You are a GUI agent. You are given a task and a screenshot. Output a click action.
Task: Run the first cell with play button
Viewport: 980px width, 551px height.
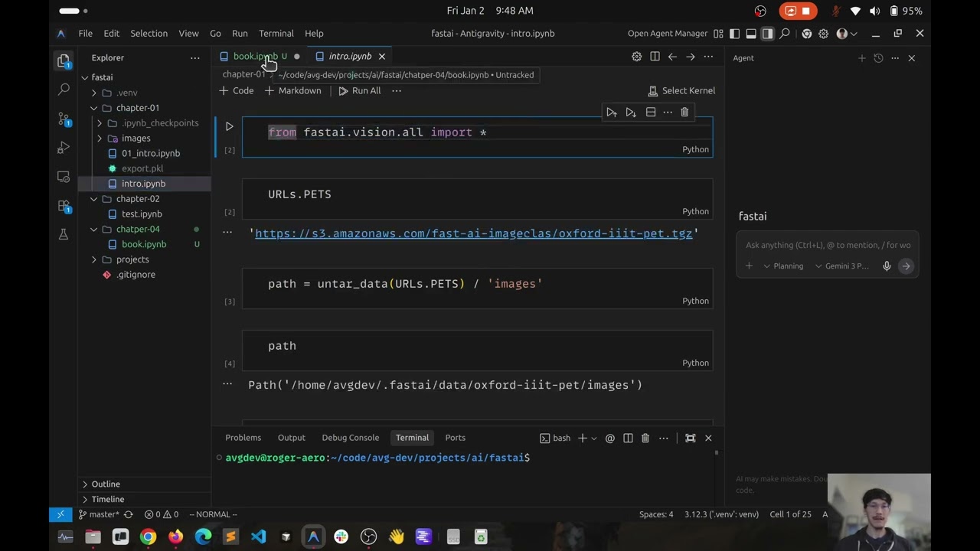[x=229, y=126]
